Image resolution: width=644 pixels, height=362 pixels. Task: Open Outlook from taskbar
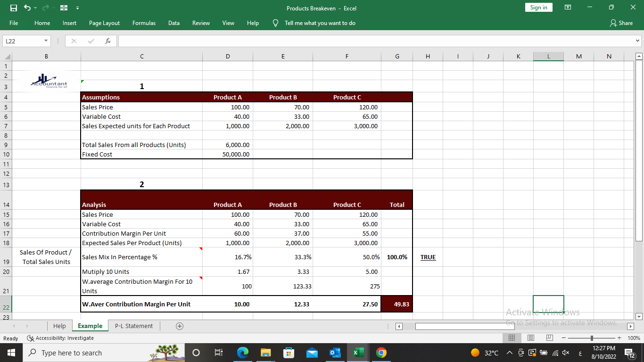[335, 353]
